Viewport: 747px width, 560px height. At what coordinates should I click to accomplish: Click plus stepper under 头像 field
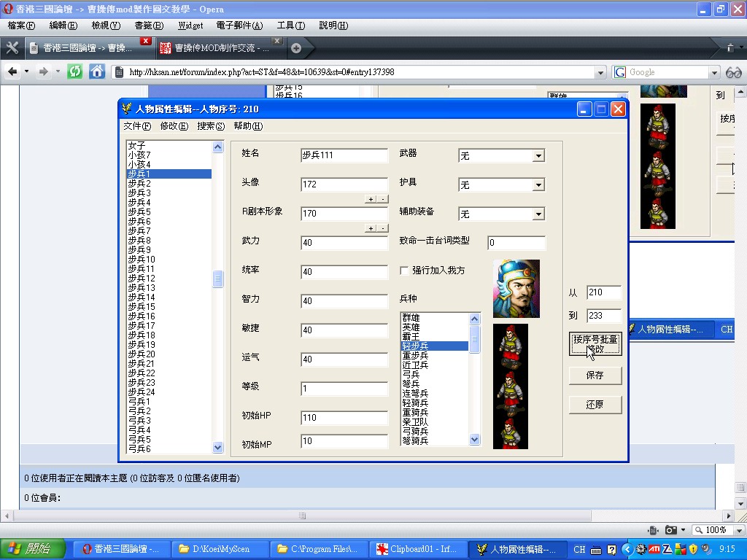[x=371, y=199]
